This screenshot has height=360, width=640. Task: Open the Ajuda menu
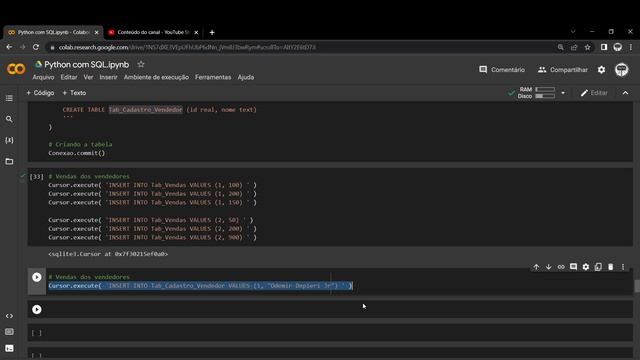[246, 77]
